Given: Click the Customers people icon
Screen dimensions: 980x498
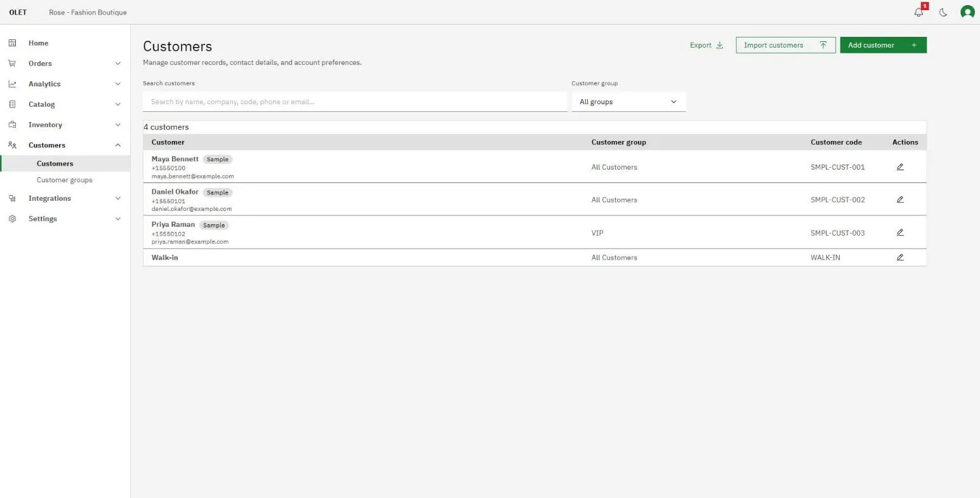Looking at the screenshot, I should click(12, 145).
